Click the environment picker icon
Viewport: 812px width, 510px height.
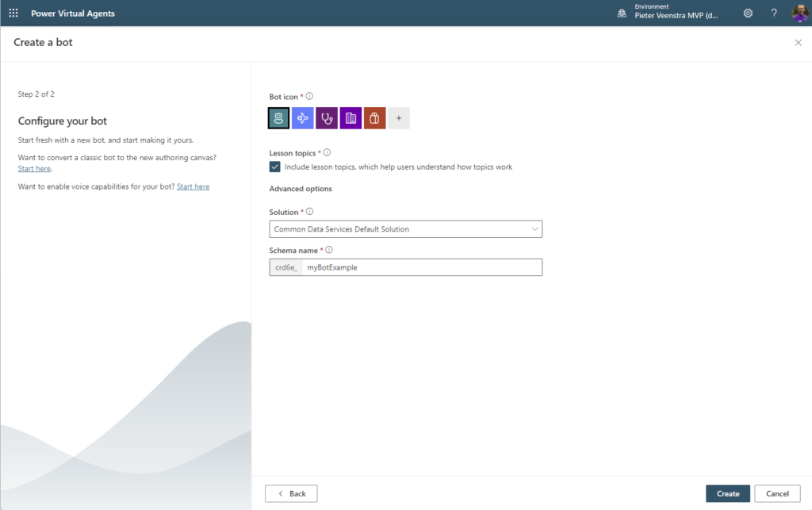(x=622, y=13)
